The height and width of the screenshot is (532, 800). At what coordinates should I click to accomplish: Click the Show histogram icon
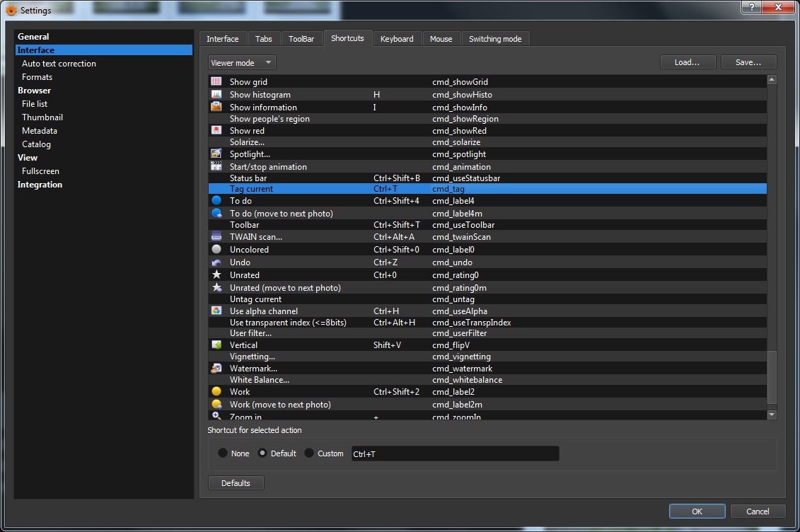216,95
